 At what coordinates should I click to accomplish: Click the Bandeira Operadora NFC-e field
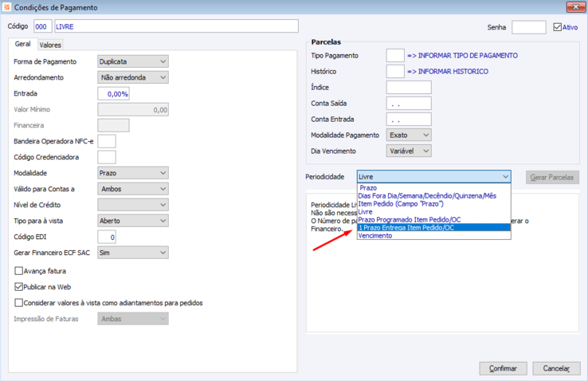click(x=107, y=141)
